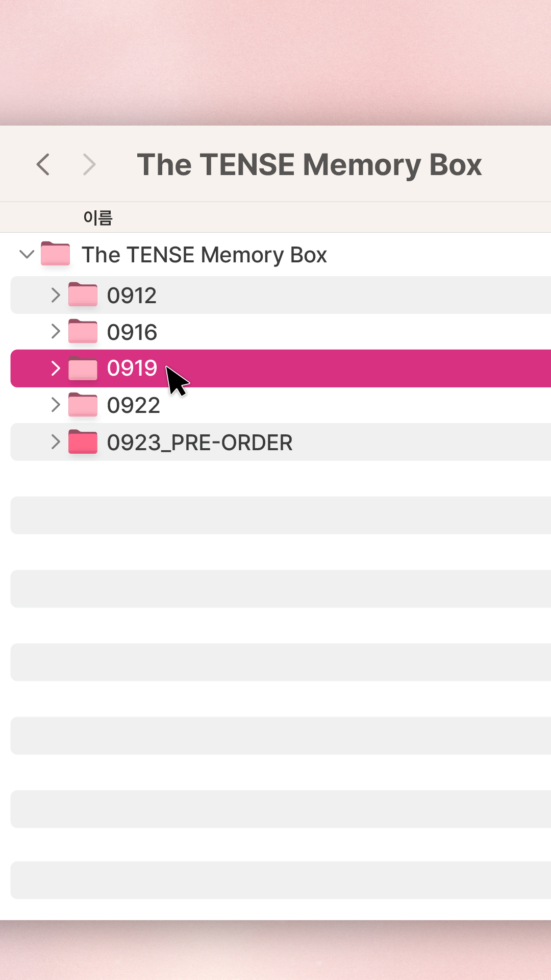Viewport: 551px width, 980px height.
Task: Expand the 0922 folder
Action: pos(56,405)
